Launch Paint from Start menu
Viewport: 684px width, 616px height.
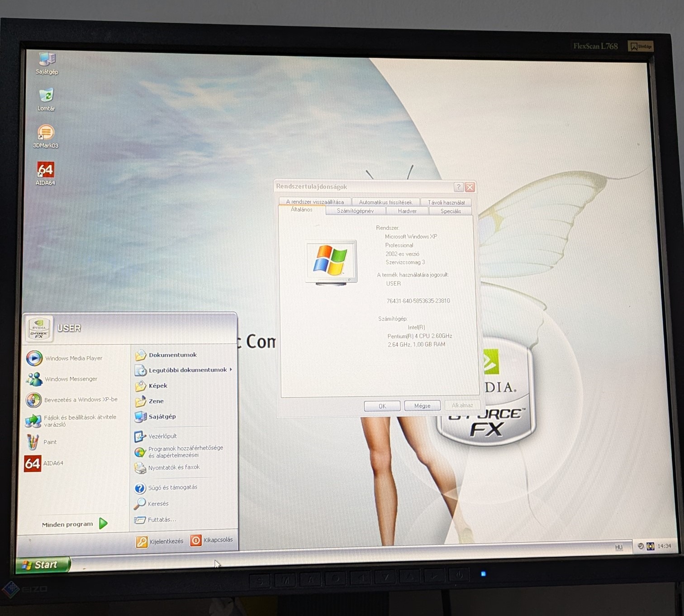(x=41, y=442)
